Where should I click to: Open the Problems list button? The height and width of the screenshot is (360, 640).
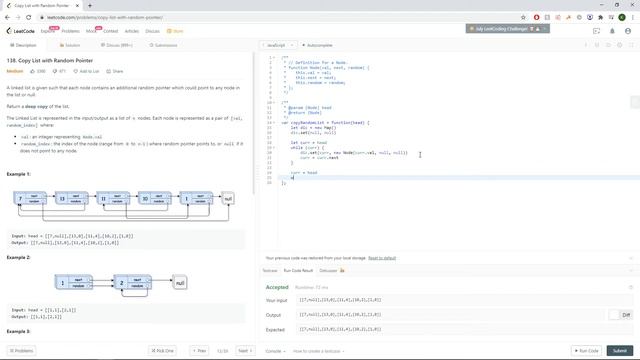21,351
